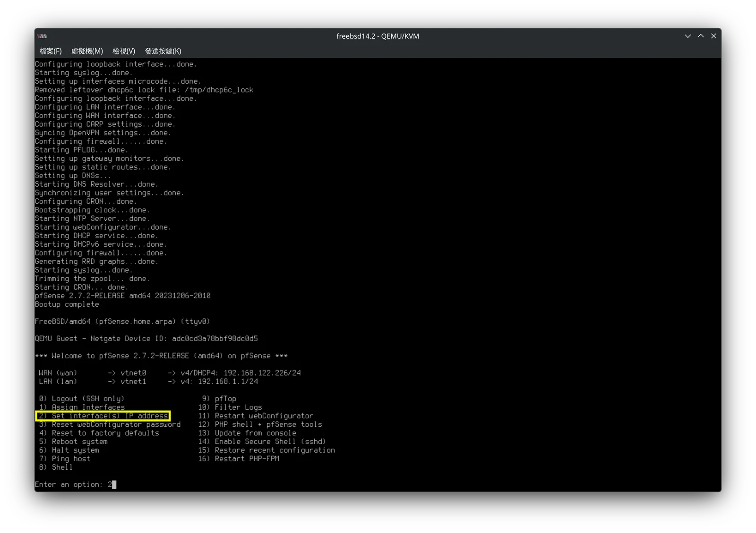Select the '6) Halt system' line

click(69, 450)
